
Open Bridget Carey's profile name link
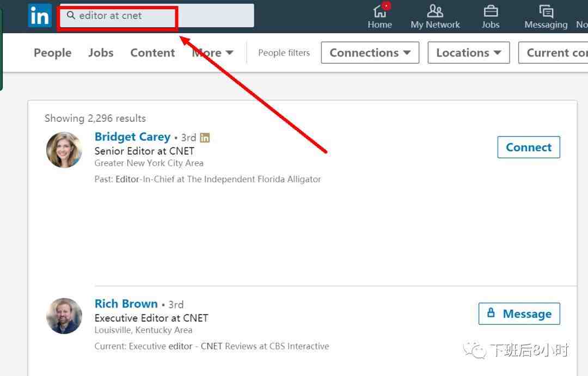(132, 137)
